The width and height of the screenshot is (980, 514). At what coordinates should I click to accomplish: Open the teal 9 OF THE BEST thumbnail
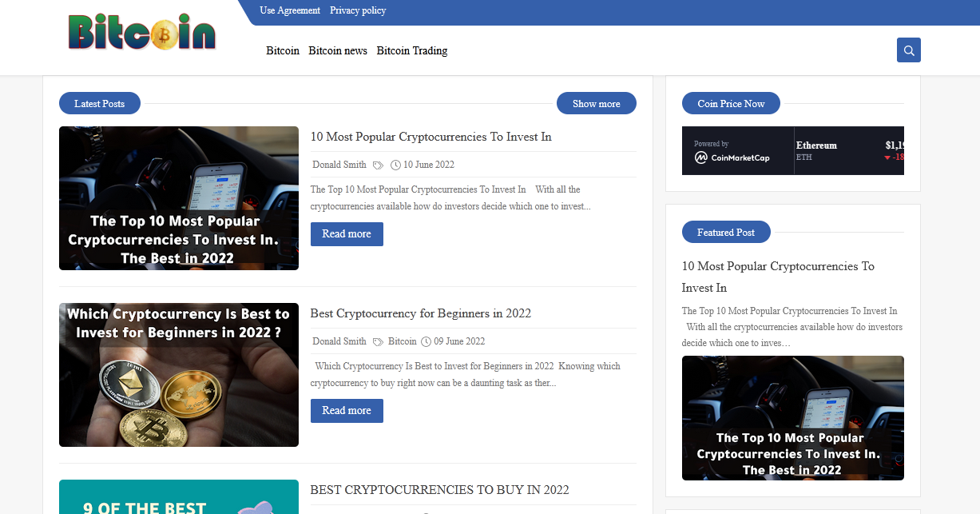[x=179, y=496]
